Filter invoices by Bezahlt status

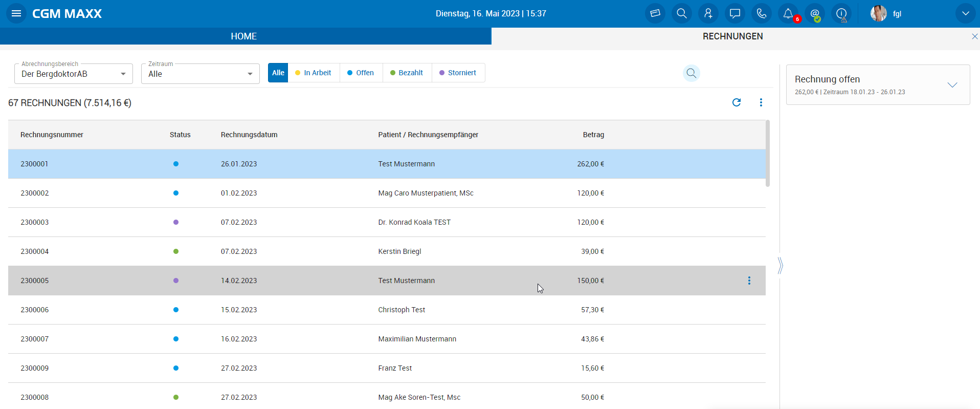tap(407, 73)
